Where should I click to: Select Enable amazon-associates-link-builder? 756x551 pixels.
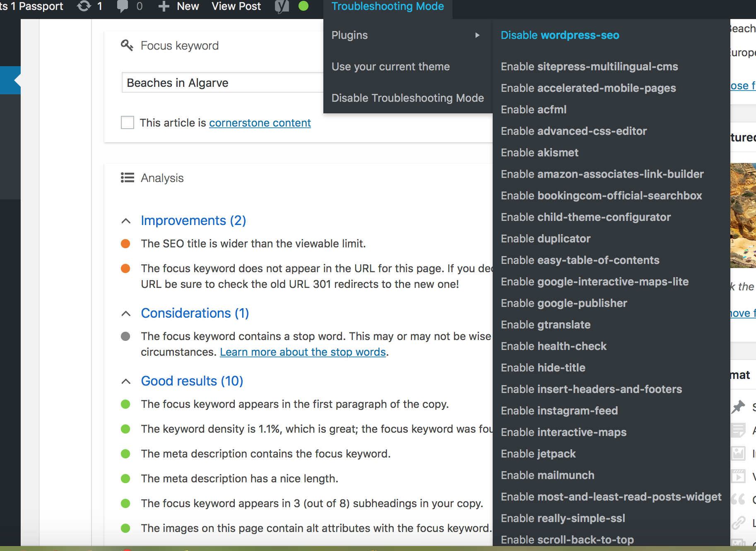click(x=602, y=174)
